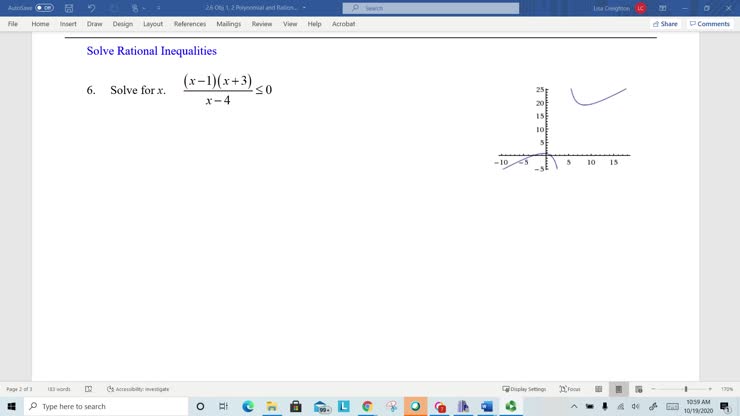The image size is (740, 416).
Task: Click the Share button
Action: pyautogui.click(x=665, y=24)
